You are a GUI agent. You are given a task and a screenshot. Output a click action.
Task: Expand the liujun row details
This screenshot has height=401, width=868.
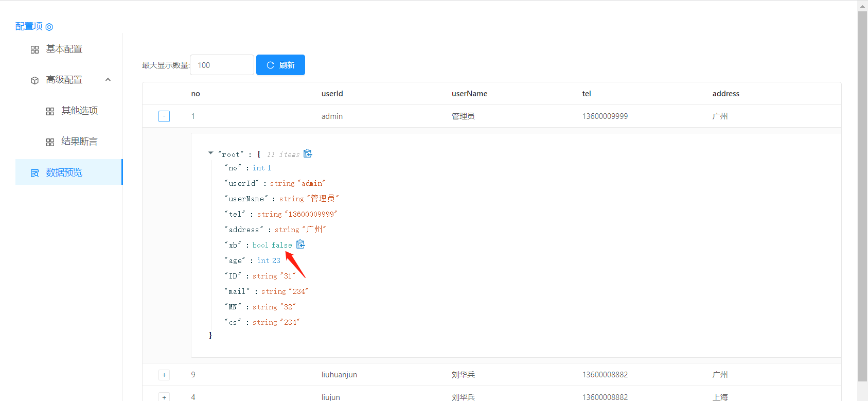pos(164,396)
